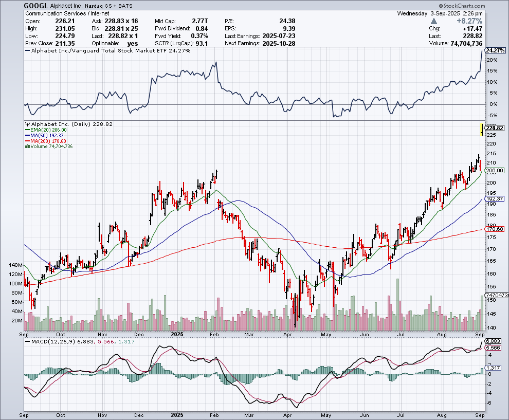Screen dimensions: 509x420
Task: Click the Bid quote 228.81 x 25
Action: point(121,29)
